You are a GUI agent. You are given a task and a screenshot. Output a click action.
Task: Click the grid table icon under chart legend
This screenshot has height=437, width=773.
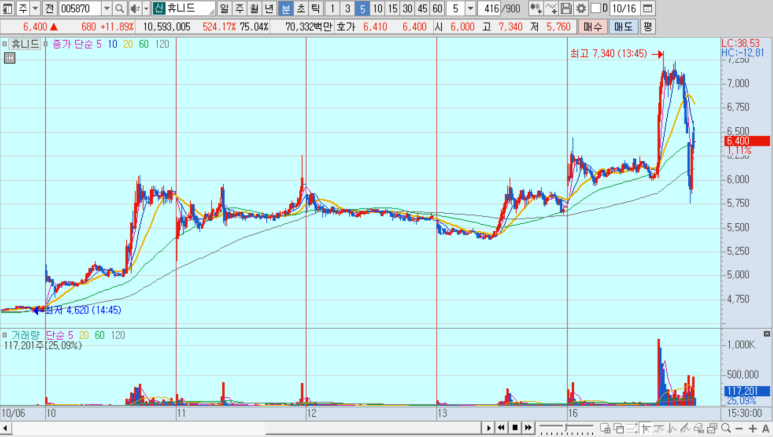click(x=9, y=58)
